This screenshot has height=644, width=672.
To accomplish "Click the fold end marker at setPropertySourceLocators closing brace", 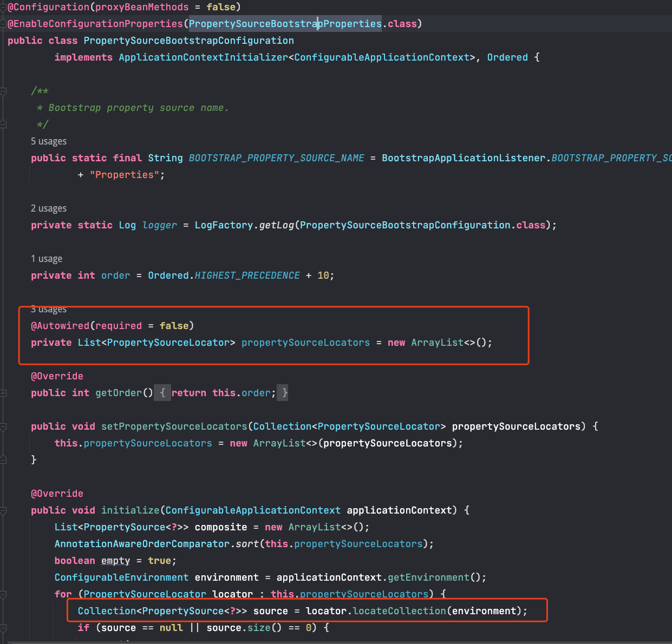I will tap(3, 459).
